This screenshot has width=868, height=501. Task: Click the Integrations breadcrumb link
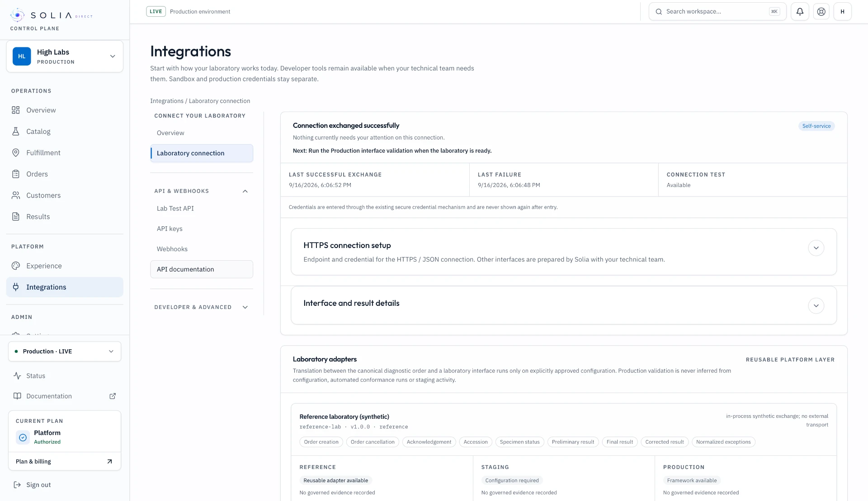pyautogui.click(x=167, y=101)
